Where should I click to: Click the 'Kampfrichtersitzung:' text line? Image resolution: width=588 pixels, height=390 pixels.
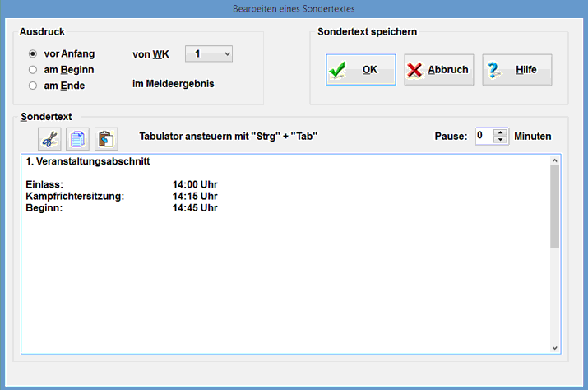coord(74,197)
